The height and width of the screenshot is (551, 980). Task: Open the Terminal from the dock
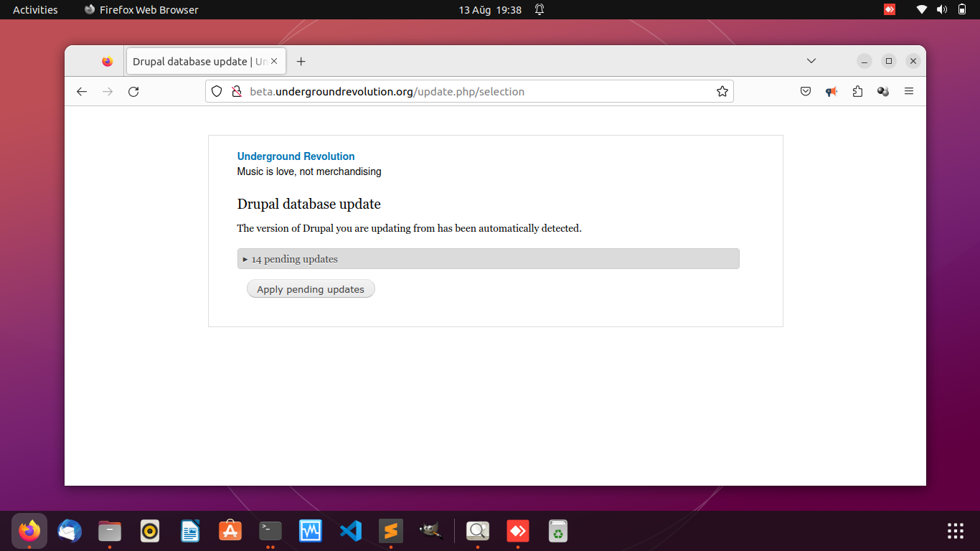click(x=270, y=531)
